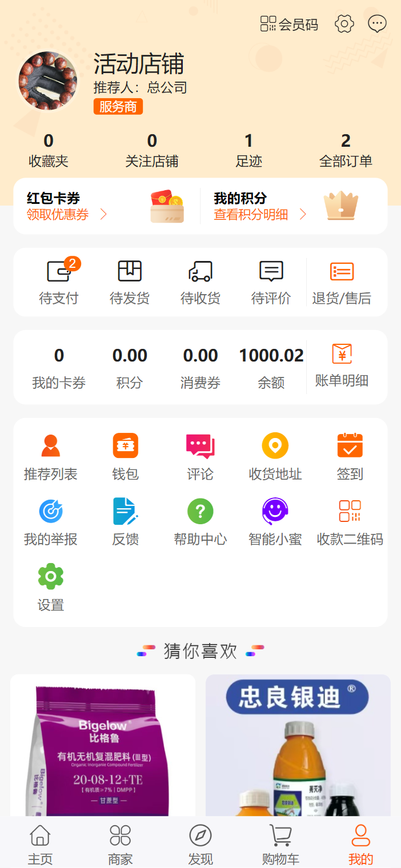
Task: View 关注店铺 followed shops
Action: (152, 150)
